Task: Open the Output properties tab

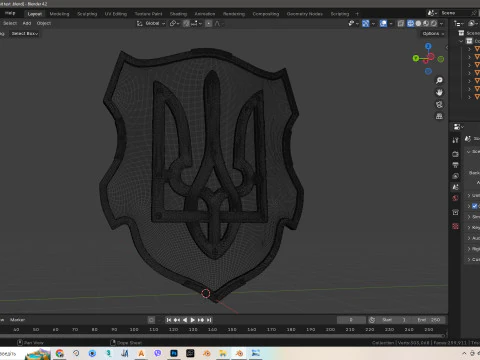Action: point(455,165)
